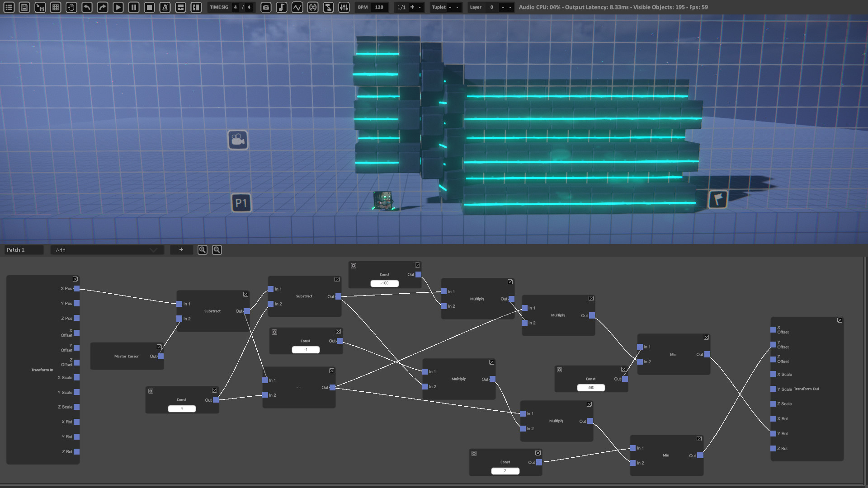Screen dimensions: 868x488
Task: Toggle the metronome icon
Action: point(164,7)
